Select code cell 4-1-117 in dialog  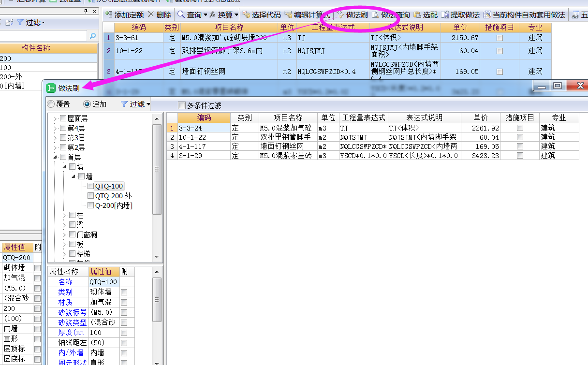(x=204, y=146)
